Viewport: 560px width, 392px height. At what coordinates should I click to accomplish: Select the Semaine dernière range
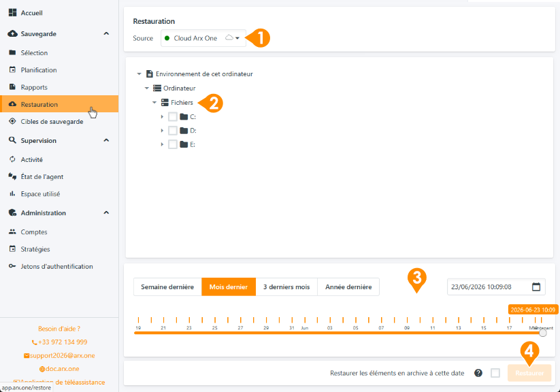click(x=167, y=287)
